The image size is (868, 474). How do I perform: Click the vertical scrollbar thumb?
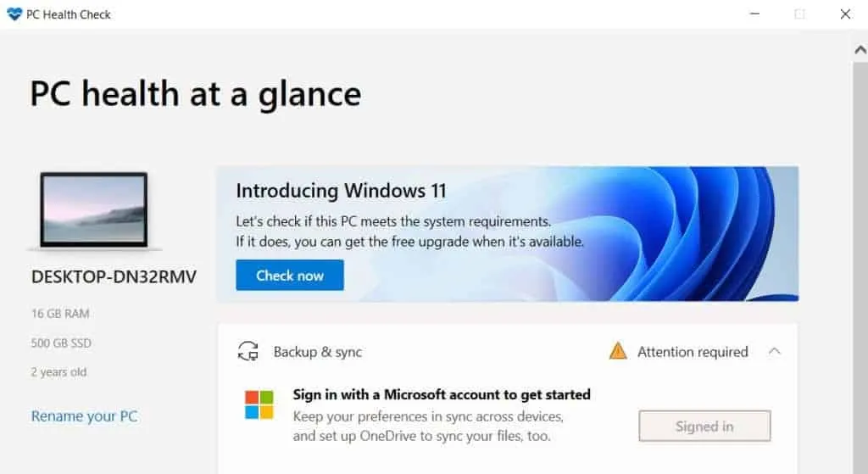click(x=860, y=254)
